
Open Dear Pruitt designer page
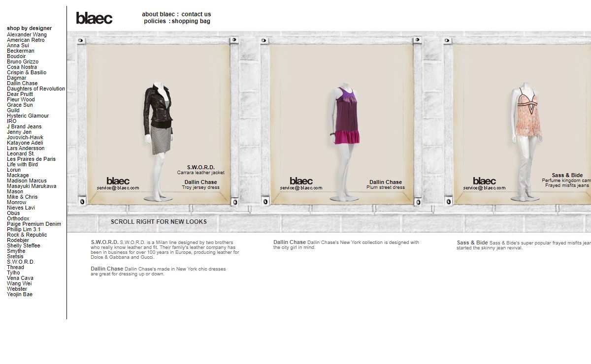[x=20, y=94]
